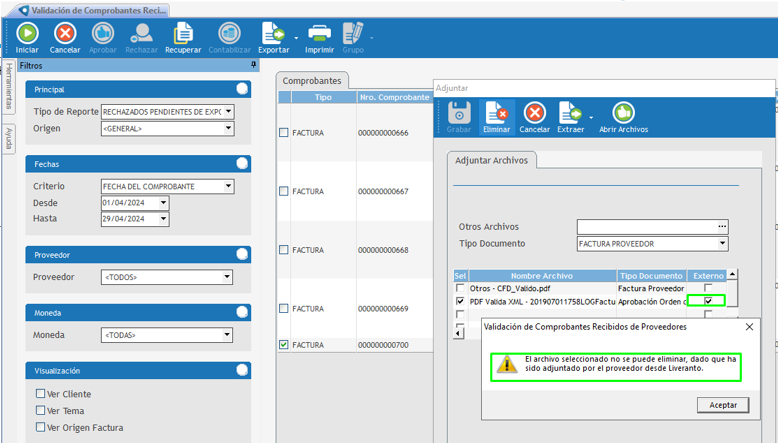Browse Otros Archivos with the ellipsis button
This screenshot has height=443, width=778.
click(722, 226)
